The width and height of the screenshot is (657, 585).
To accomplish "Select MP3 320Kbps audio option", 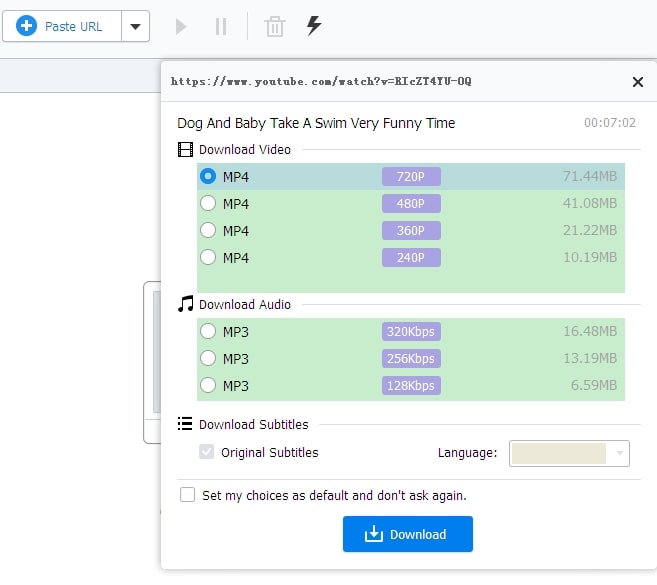I will pos(208,331).
